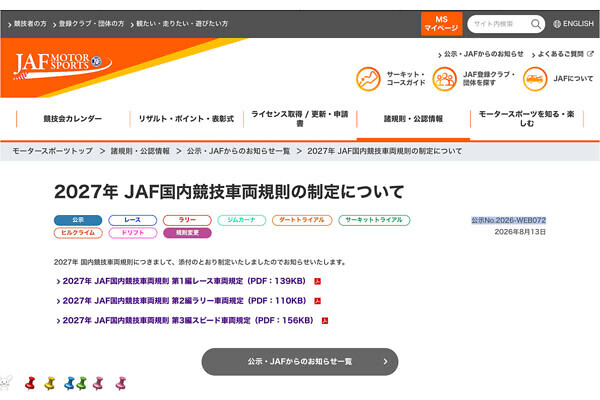Click PDF icon beside 第2編ラリー車両規定

pyautogui.click(x=317, y=301)
